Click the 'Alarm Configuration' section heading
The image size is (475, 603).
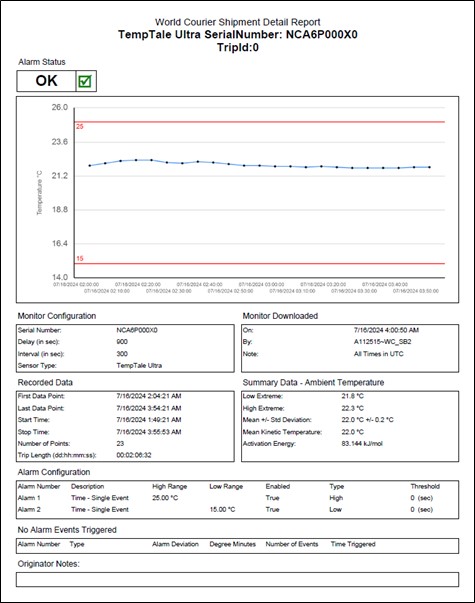pos(54,472)
